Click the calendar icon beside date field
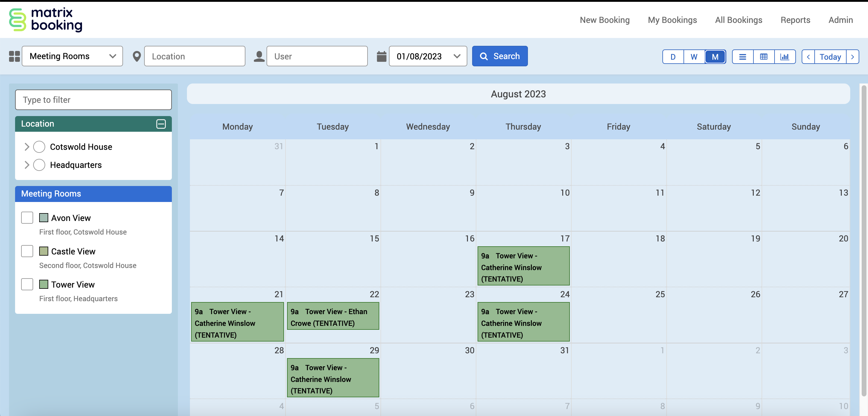 coord(381,56)
